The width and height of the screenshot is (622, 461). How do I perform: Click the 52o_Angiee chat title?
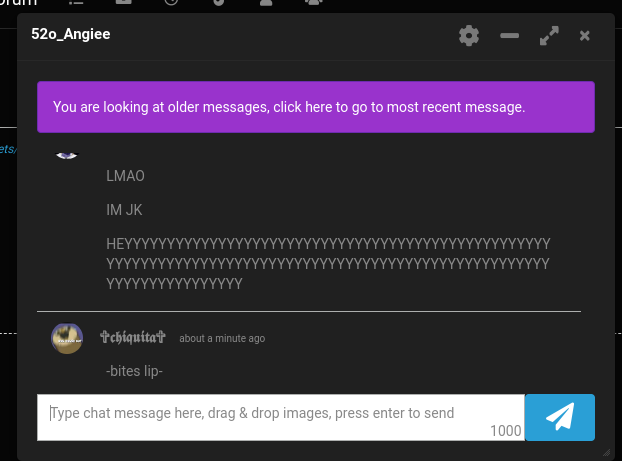coord(71,34)
